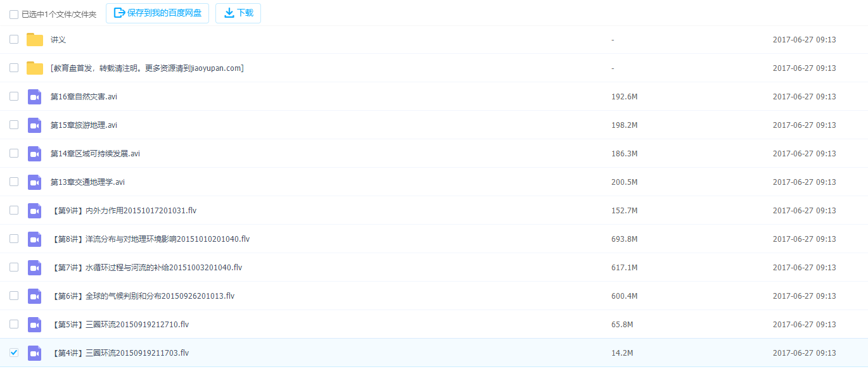This screenshot has height=369, width=868.
Task: Click the 讲义 folder icon
Action: tap(35, 40)
